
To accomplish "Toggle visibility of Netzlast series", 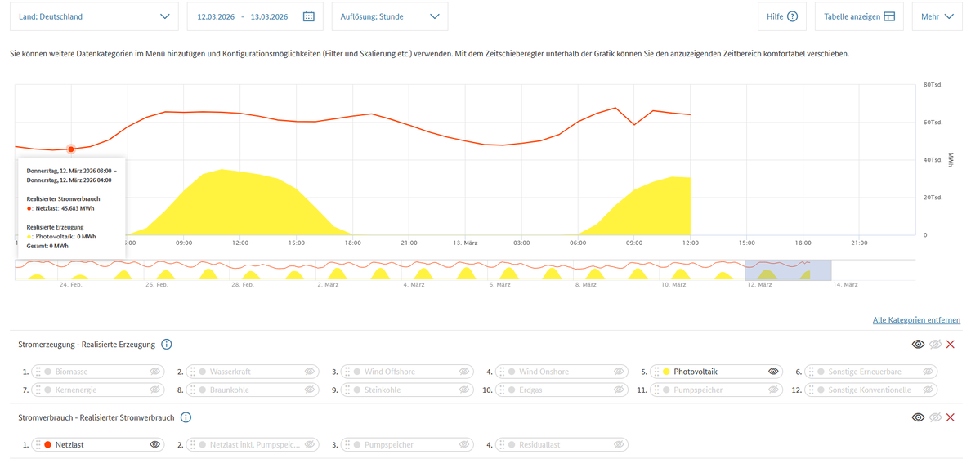I will click(x=155, y=444).
